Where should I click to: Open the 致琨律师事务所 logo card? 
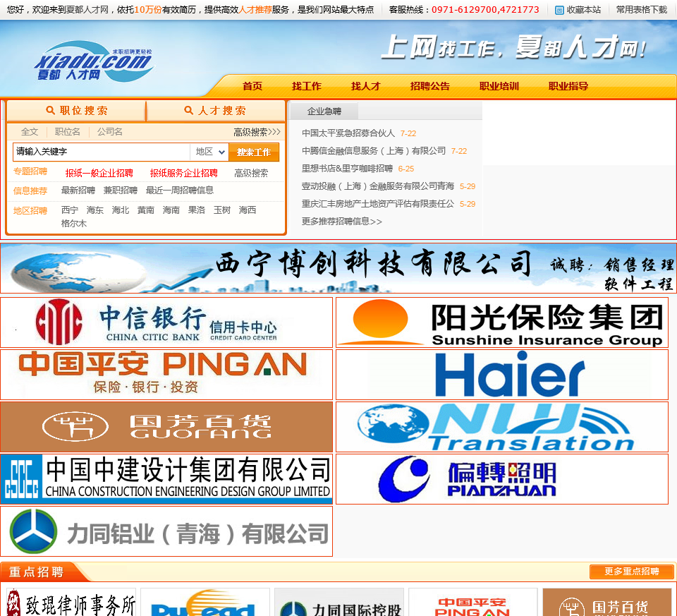tap(71, 602)
